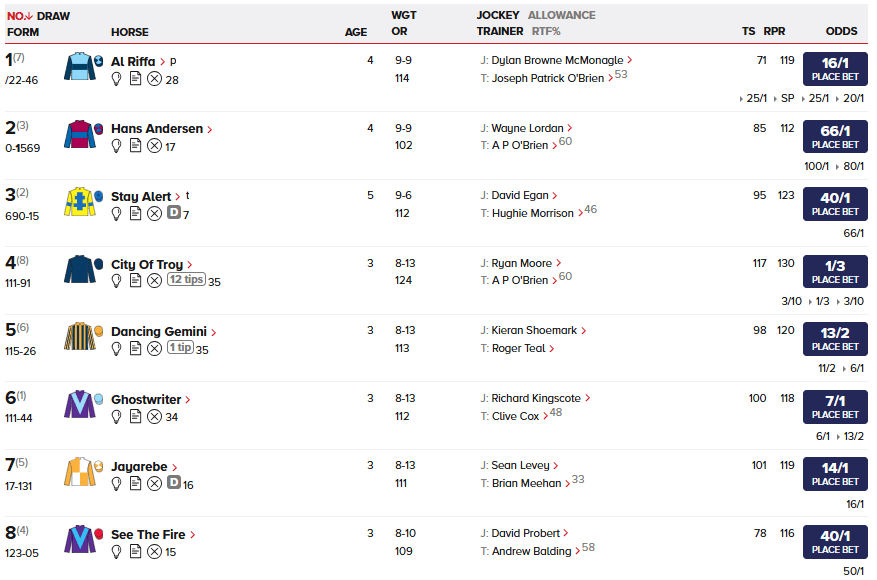The width and height of the screenshot is (877, 580).
Task: Click the 'D' badge icon for Stay Alert
Action: [173, 214]
